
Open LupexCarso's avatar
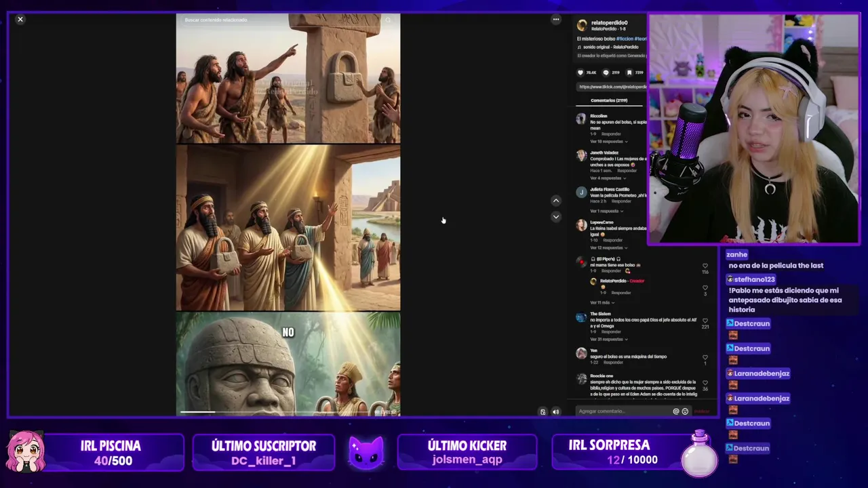point(581,225)
